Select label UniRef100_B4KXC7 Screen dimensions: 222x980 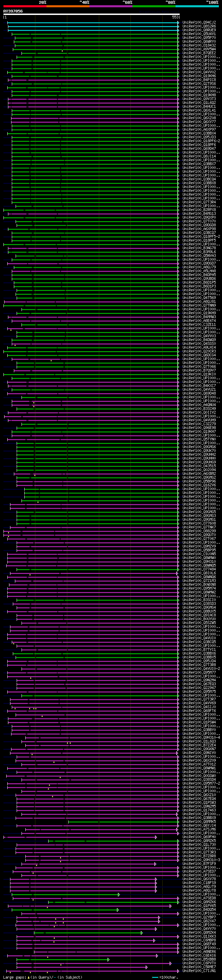pos(199,386)
